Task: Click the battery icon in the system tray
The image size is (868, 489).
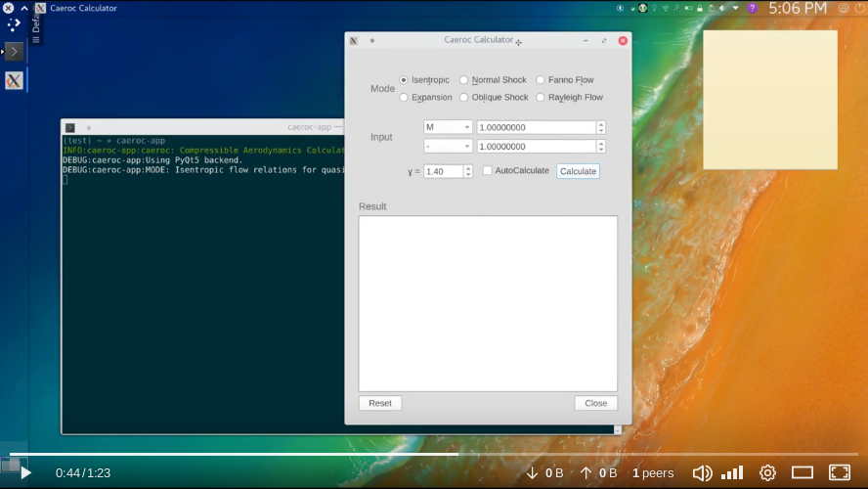Action: click(x=688, y=8)
